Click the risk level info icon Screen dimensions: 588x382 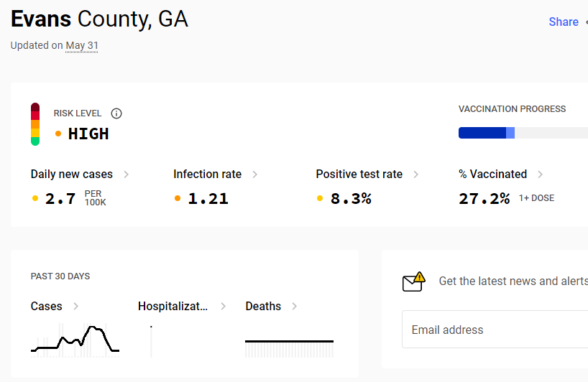tap(116, 113)
